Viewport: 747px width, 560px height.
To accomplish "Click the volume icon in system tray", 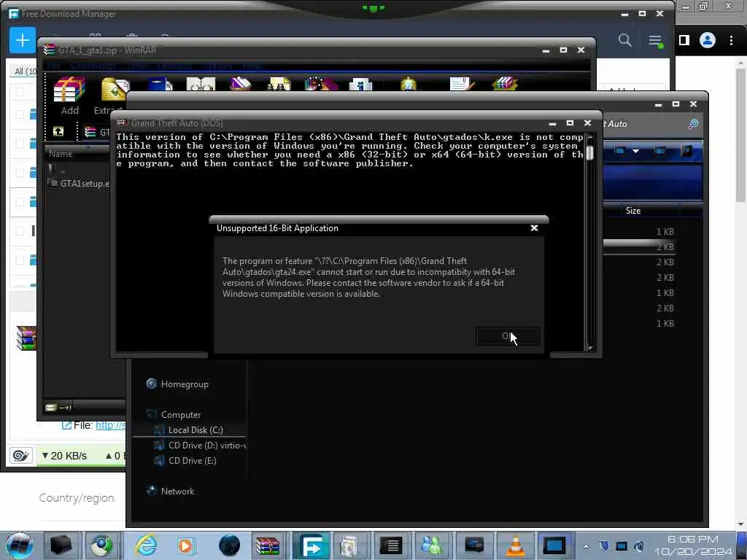I will point(639,546).
